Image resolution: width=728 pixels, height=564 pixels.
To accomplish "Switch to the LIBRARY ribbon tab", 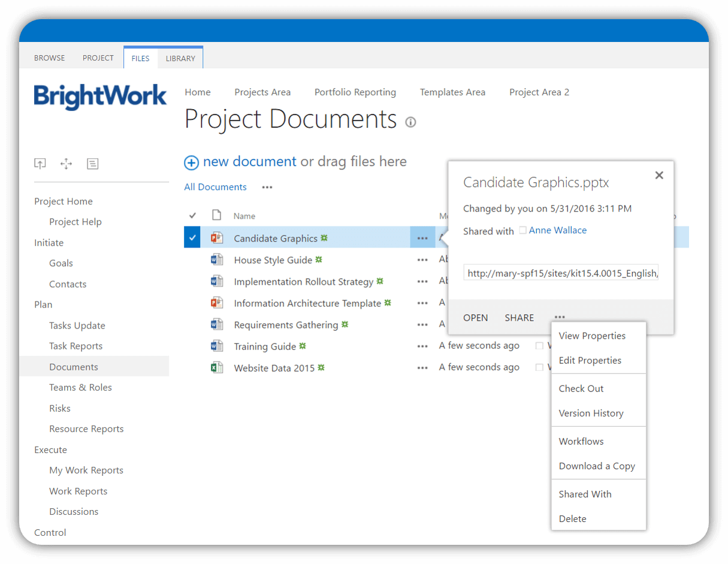I will pyautogui.click(x=180, y=58).
